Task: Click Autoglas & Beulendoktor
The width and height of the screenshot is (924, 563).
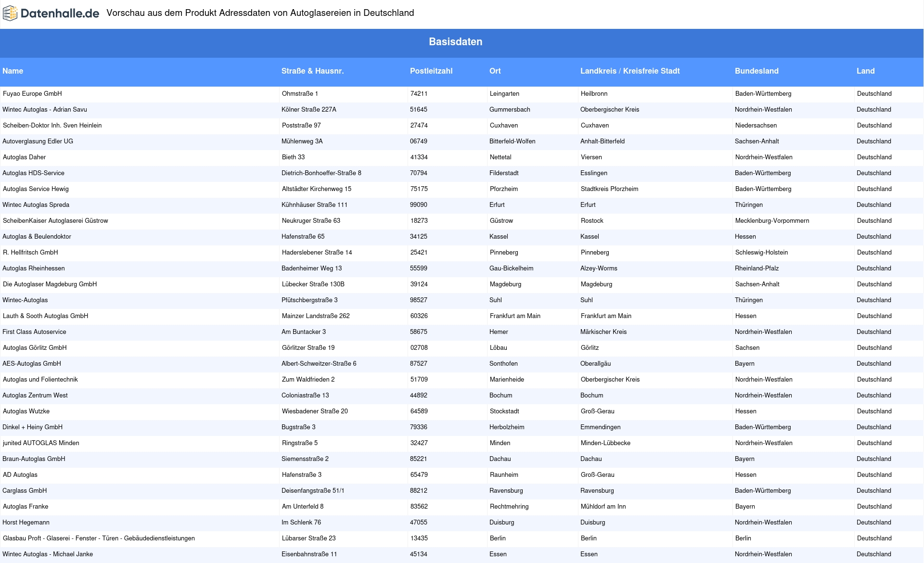Action: [x=37, y=237]
